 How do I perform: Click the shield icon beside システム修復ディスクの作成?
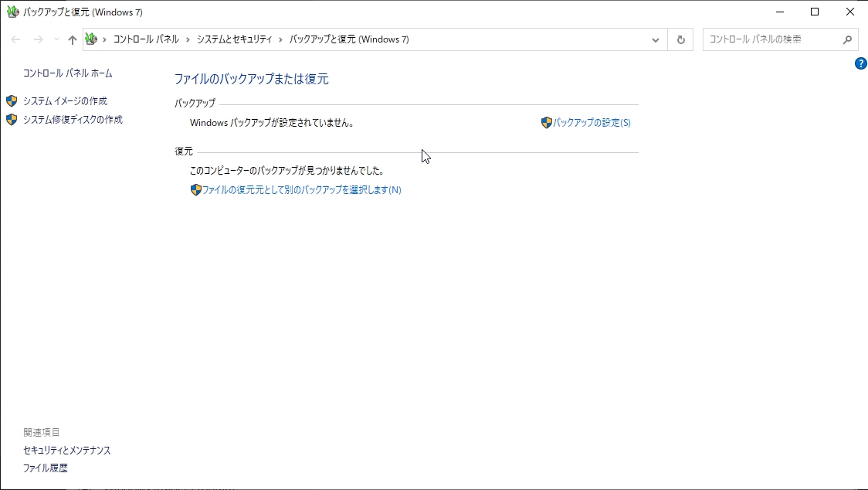12,120
